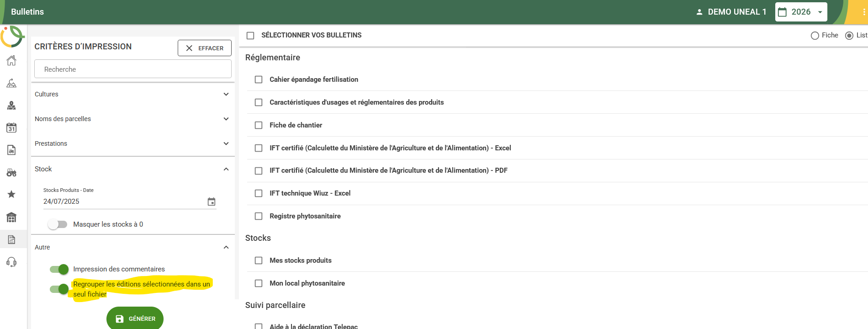This screenshot has height=329, width=868.
Task: Click in the Recherche search field
Action: coord(133,69)
